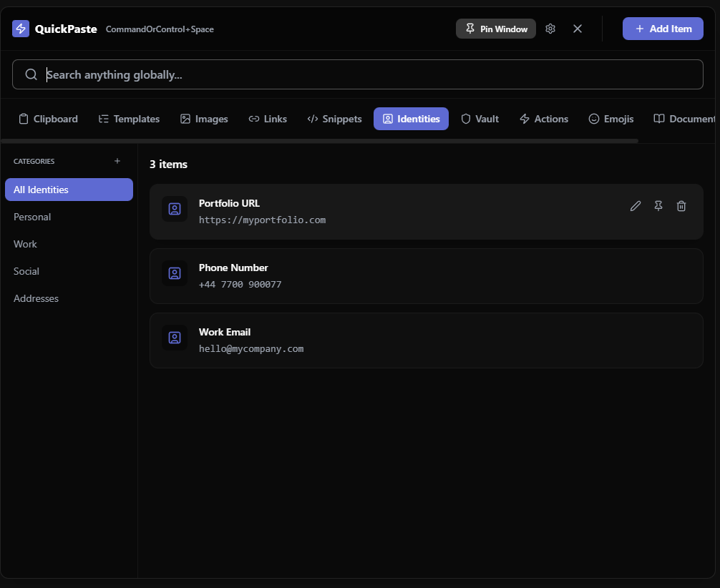Select the Addresses category

point(69,298)
